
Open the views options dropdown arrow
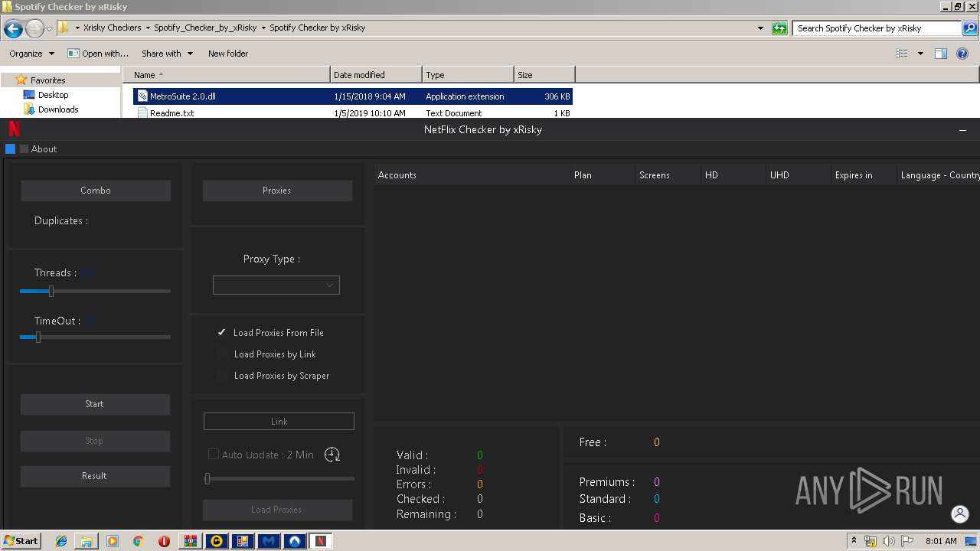point(920,54)
